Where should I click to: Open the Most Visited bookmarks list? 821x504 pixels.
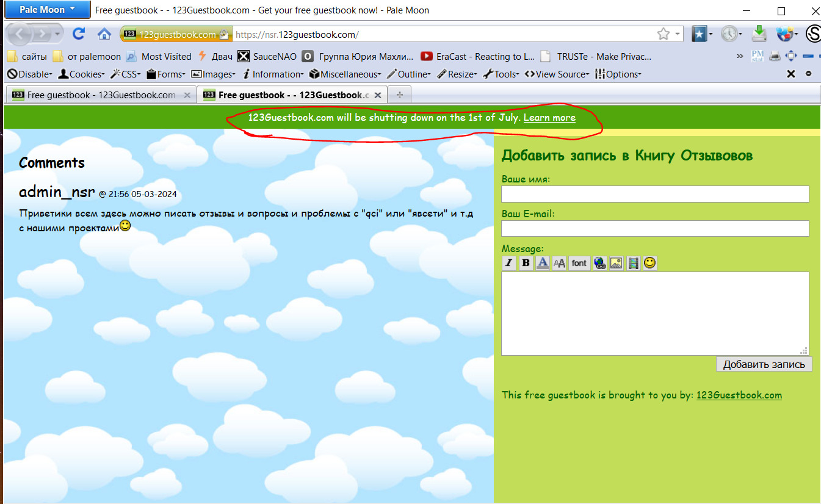(159, 56)
